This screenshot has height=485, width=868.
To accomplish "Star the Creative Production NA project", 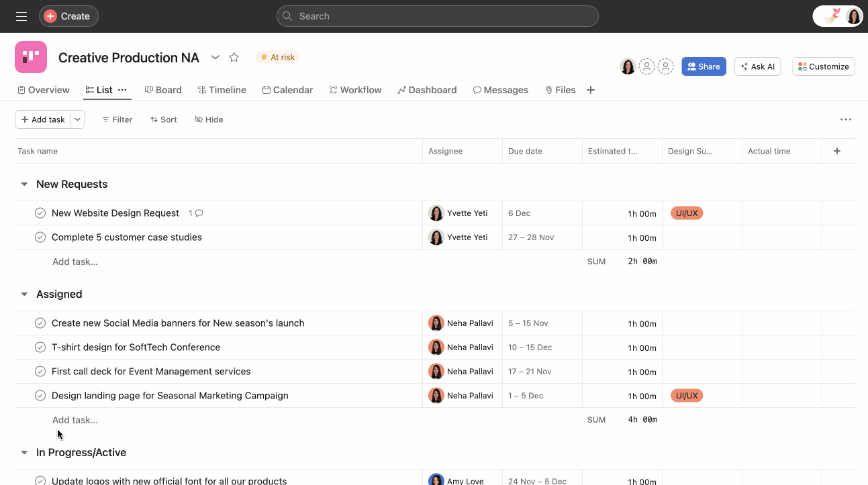I will pos(234,58).
